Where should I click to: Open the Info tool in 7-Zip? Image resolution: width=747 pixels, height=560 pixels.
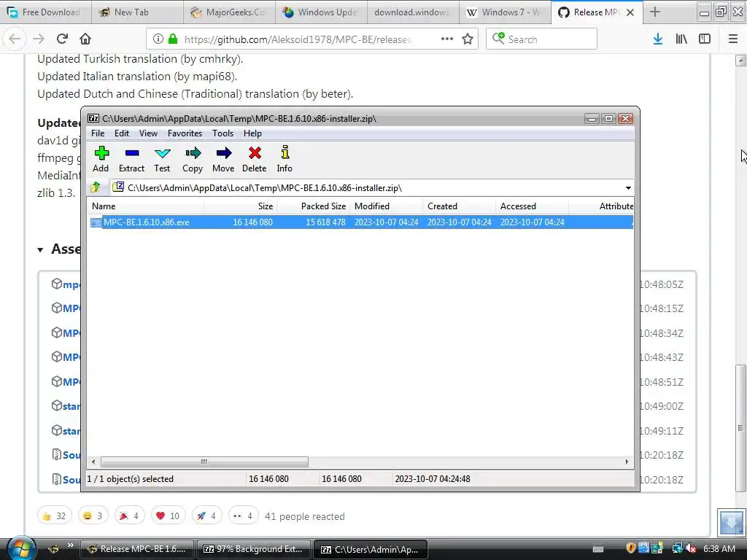tap(285, 159)
